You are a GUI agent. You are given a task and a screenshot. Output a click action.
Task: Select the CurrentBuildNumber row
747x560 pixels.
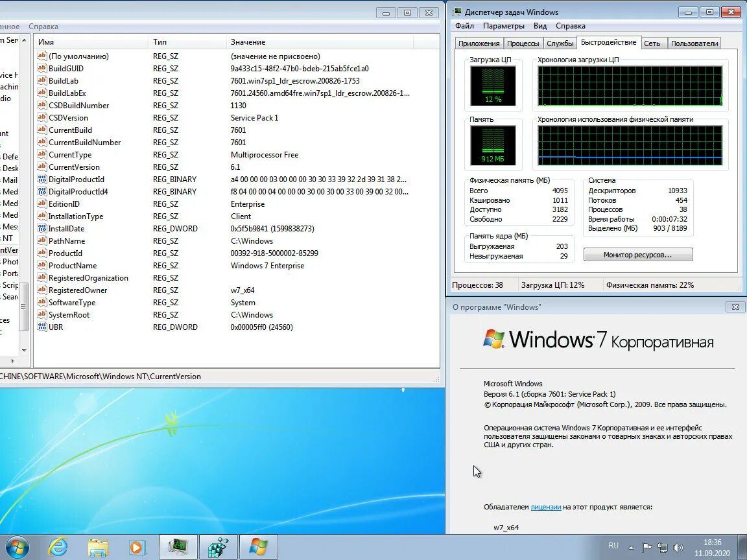point(237,143)
